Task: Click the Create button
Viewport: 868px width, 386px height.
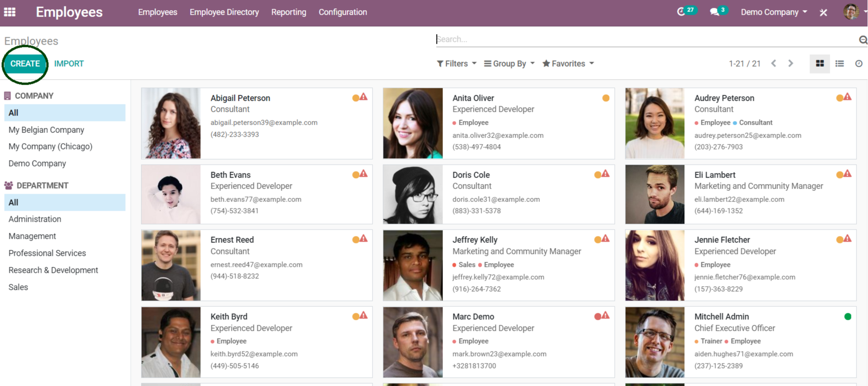Action: click(x=25, y=63)
